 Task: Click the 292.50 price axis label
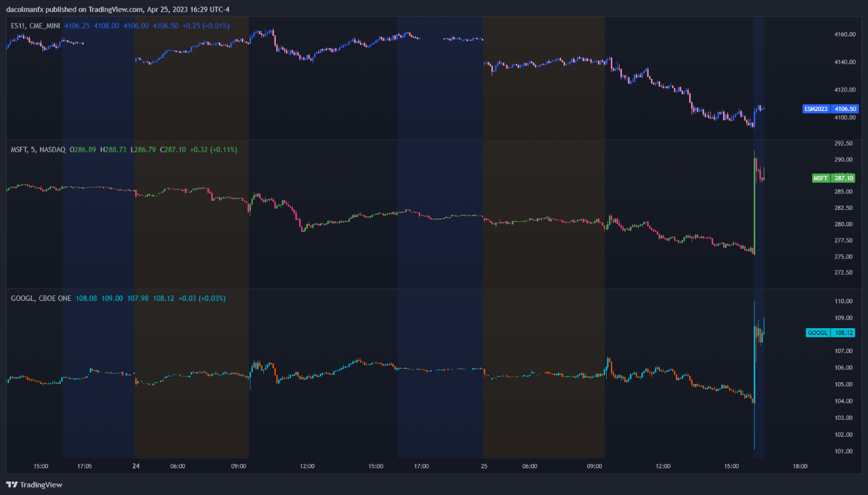(844, 143)
